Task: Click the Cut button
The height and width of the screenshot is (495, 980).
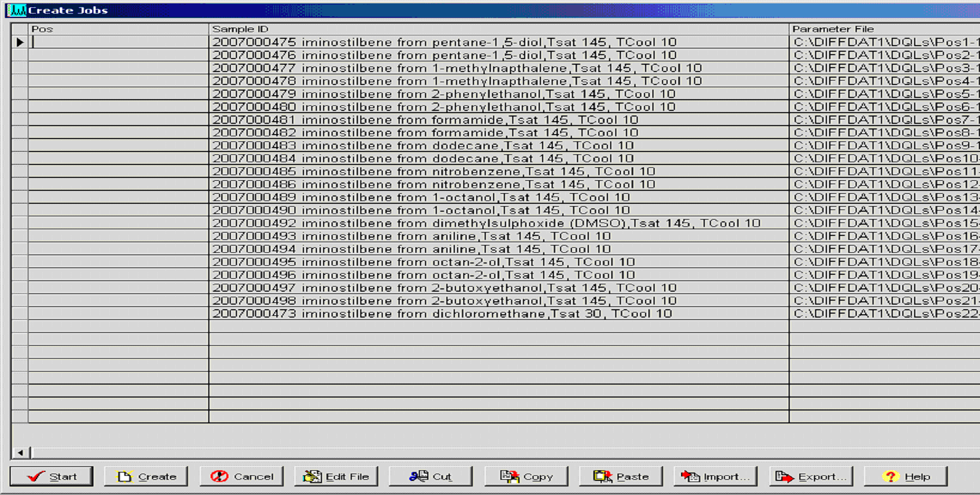Action: point(431,476)
